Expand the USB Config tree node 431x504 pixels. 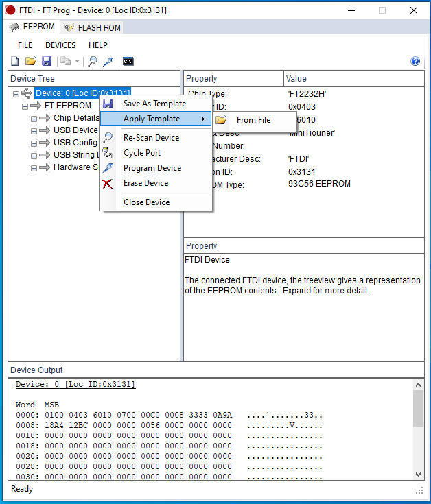pyautogui.click(x=34, y=143)
